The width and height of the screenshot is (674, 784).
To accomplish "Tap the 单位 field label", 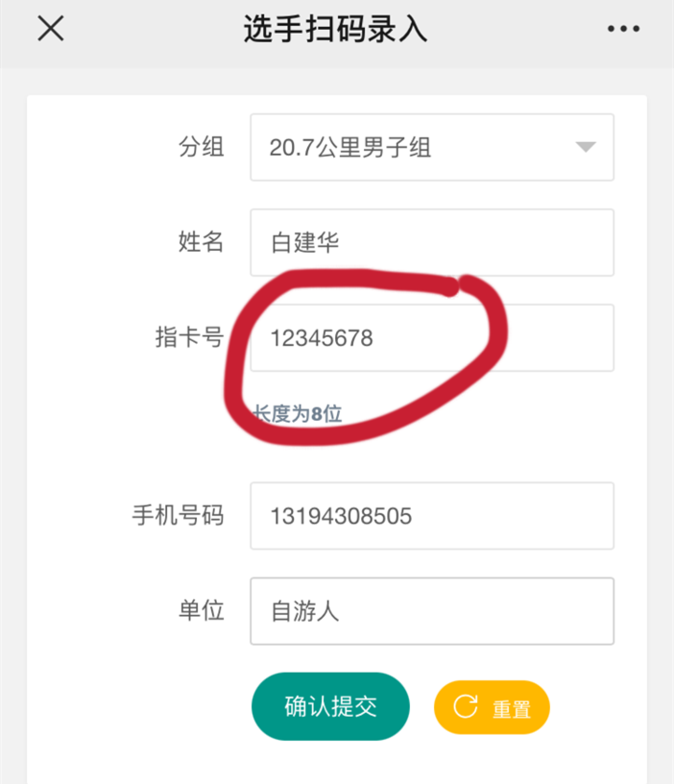I will coord(201,611).
